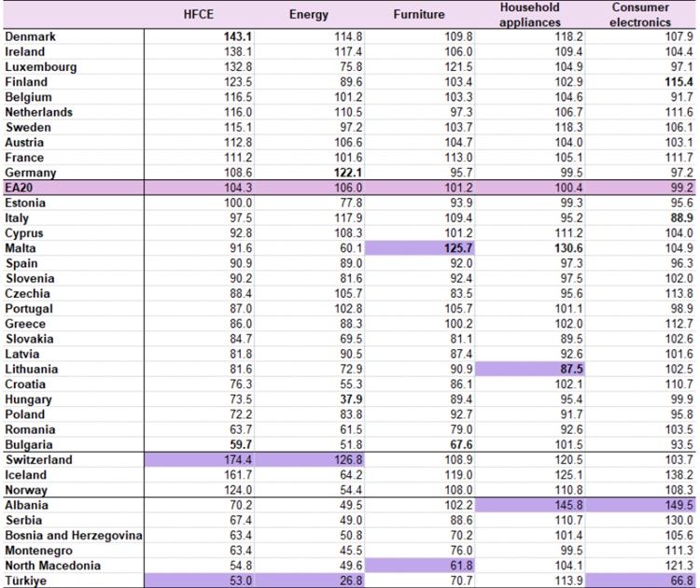
Task: Select the Denmark row label
Action: [x=30, y=36]
